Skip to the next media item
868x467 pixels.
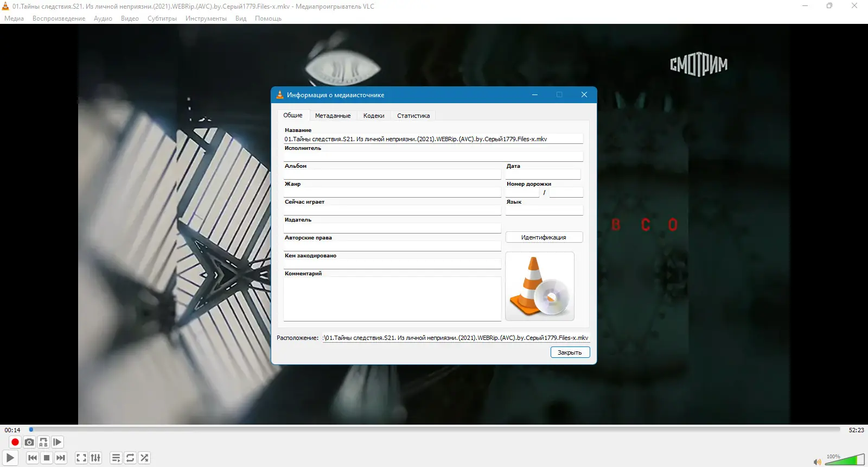click(x=61, y=458)
